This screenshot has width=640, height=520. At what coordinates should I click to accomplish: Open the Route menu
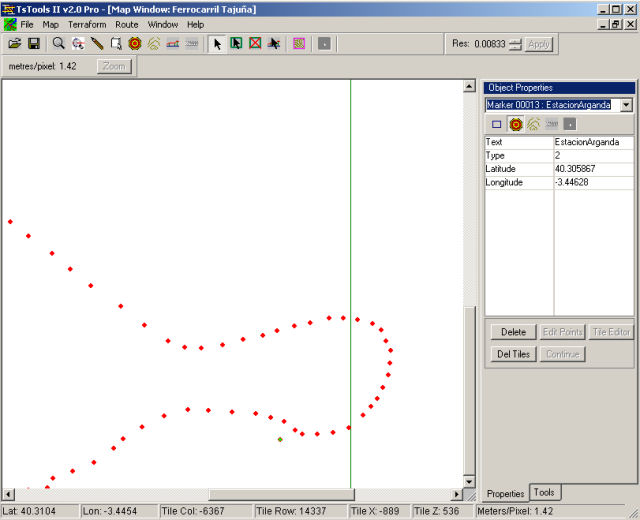click(x=126, y=24)
